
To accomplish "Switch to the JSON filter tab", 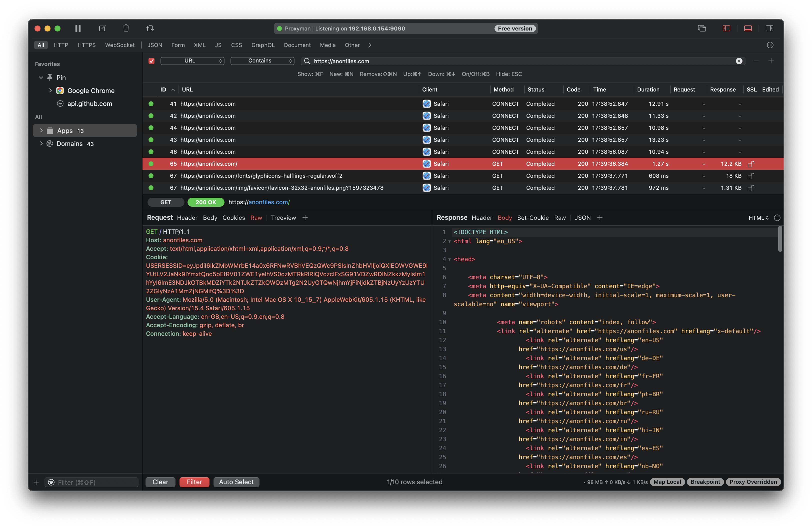I will (154, 45).
